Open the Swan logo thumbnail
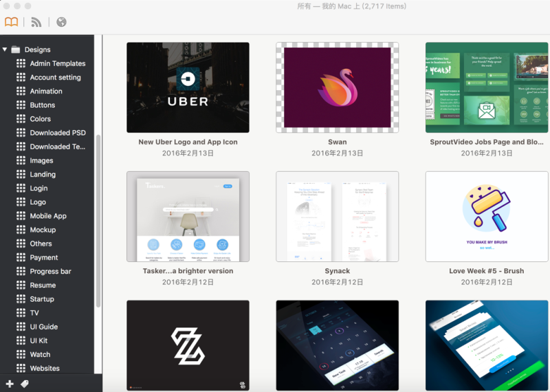The height and width of the screenshot is (392, 550). [338, 87]
